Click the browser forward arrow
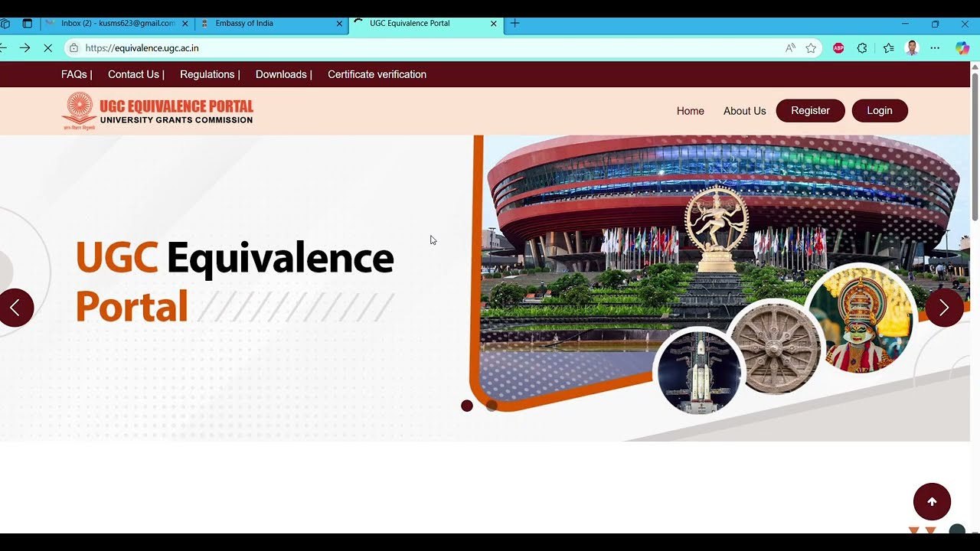980x551 pixels. pyautogui.click(x=24, y=47)
